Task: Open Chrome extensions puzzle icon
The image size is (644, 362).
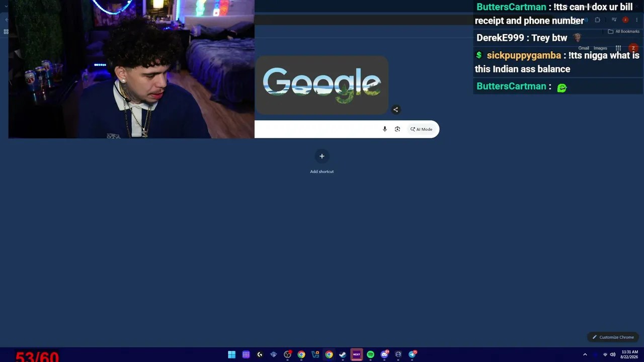Action: click(x=597, y=20)
